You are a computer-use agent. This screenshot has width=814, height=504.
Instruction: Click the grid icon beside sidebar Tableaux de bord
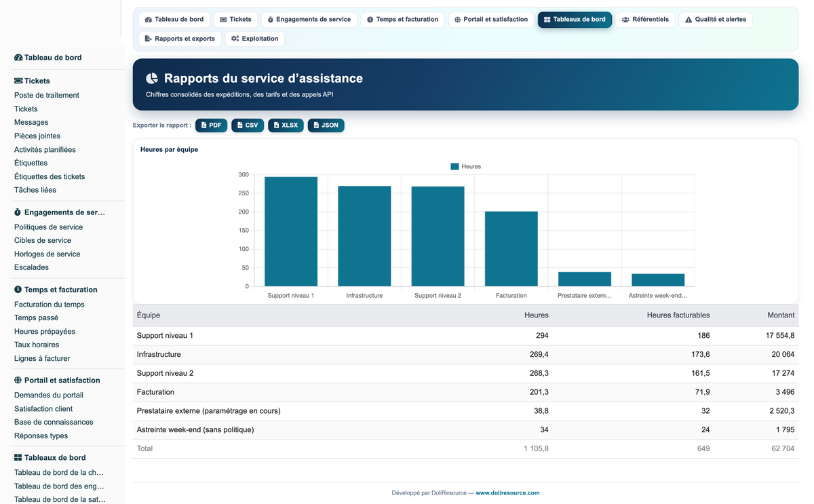click(18, 458)
